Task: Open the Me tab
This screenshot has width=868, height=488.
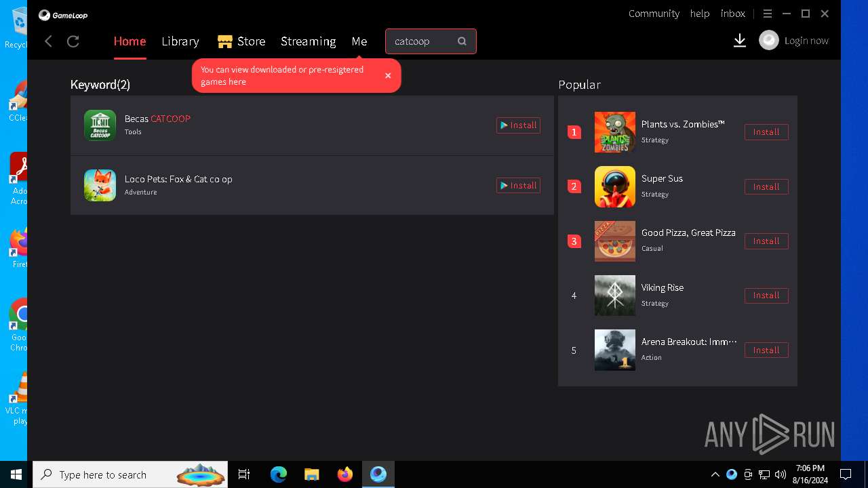Action: pyautogui.click(x=359, y=41)
